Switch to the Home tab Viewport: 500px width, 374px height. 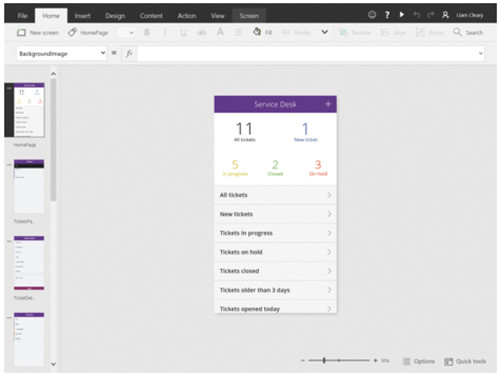[51, 16]
